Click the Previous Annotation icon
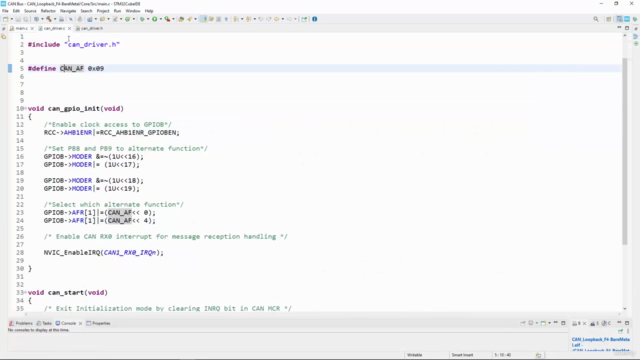This screenshot has width=640, height=360. (249, 19)
